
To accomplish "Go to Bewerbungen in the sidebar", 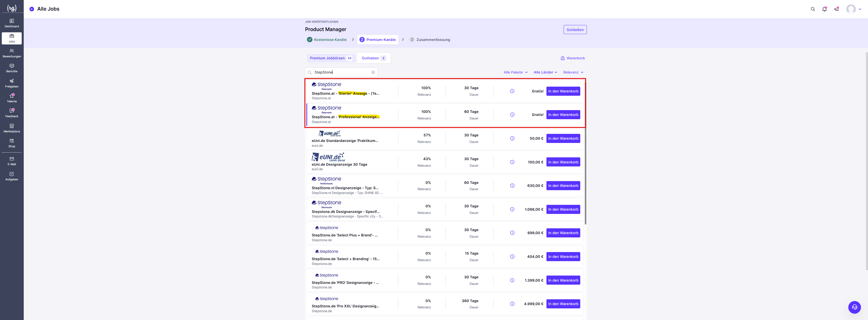I will click(12, 53).
